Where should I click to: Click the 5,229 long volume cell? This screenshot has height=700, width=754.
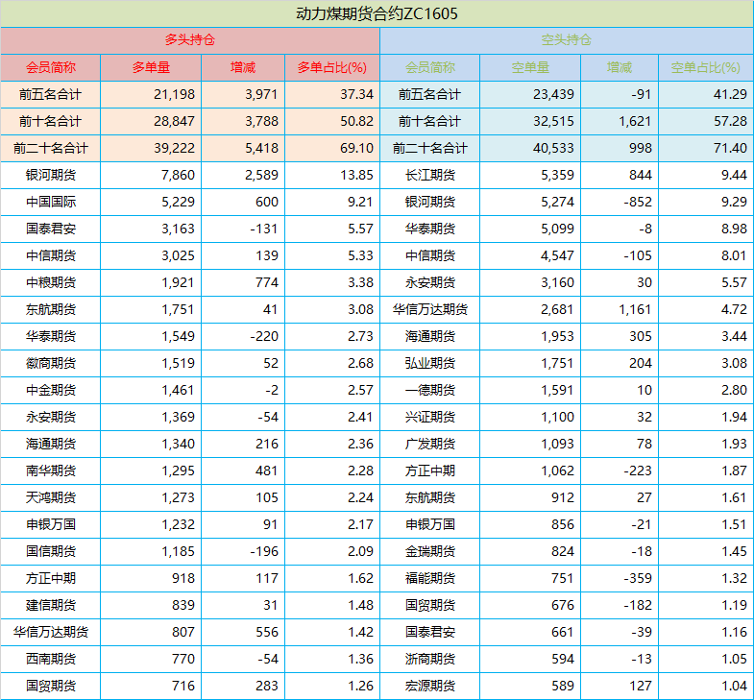click(151, 202)
